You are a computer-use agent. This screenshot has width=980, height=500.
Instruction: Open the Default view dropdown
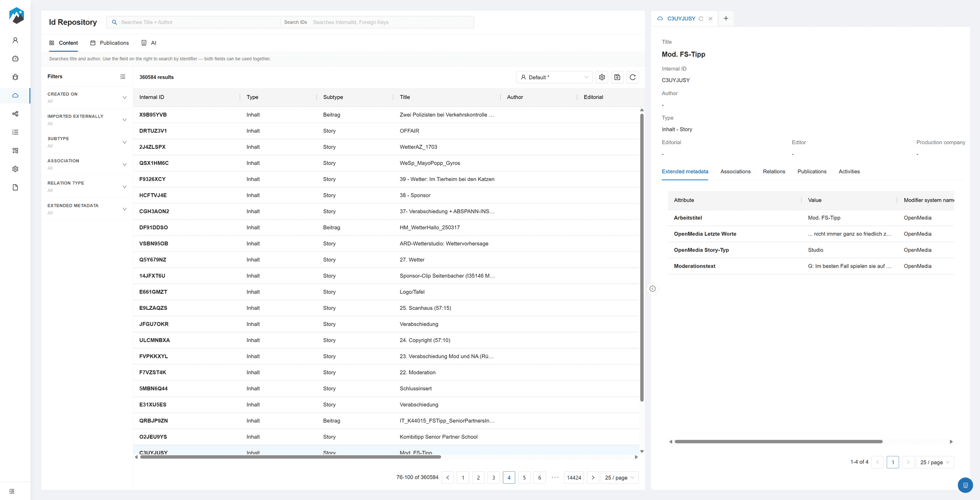coord(554,77)
